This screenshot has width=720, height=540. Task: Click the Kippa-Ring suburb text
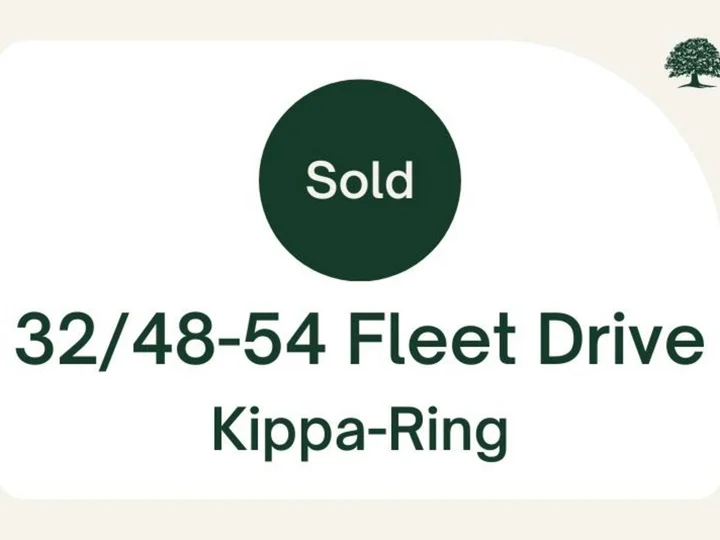(x=360, y=432)
